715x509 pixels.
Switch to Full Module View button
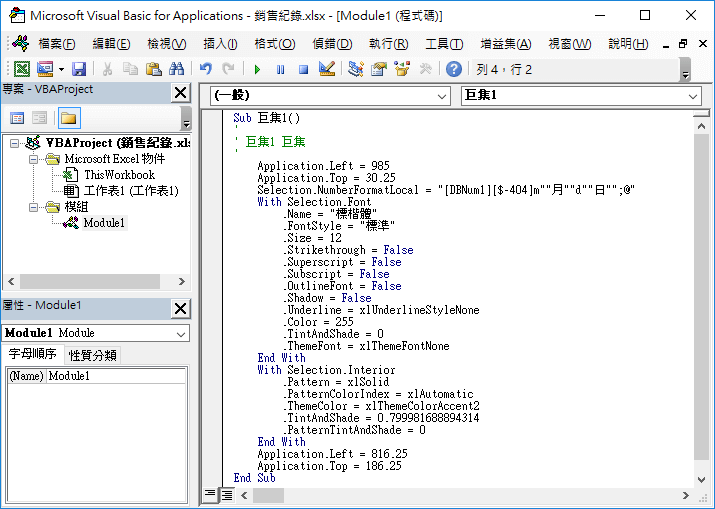(227, 494)
